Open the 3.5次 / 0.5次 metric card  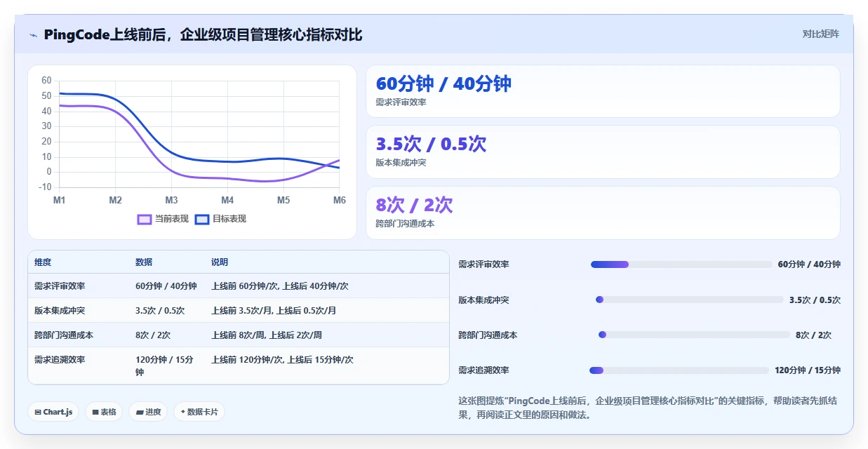coord(603,152)
